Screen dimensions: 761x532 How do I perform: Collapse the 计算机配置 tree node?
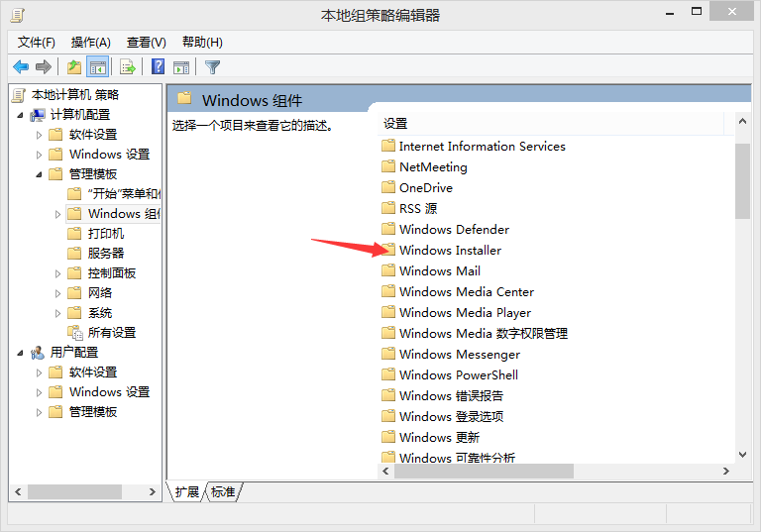pos(20,115)
